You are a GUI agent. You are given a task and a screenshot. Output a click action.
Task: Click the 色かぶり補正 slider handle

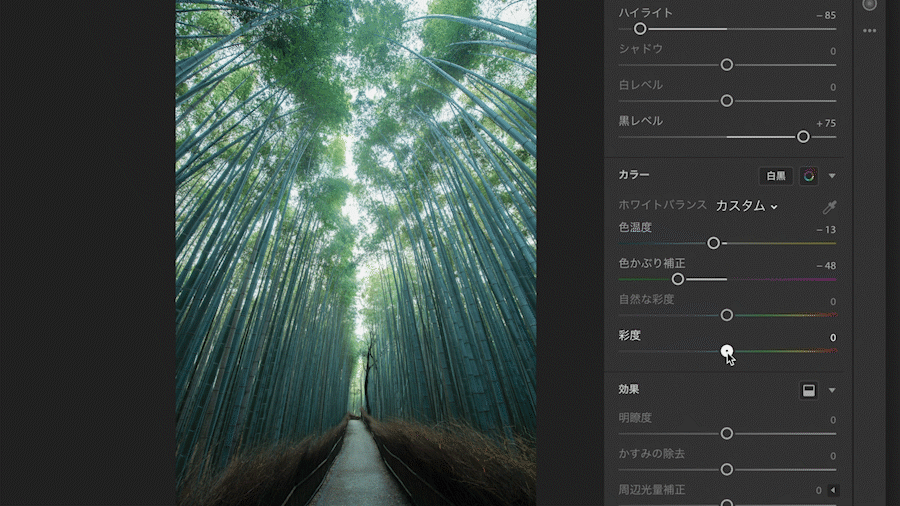[x=678, y=279]
